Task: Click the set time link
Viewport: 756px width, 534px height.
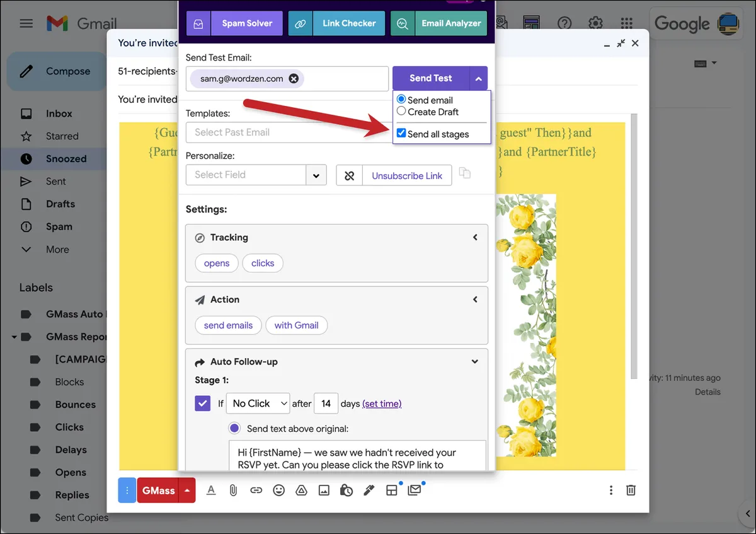Action: [382, 403]
